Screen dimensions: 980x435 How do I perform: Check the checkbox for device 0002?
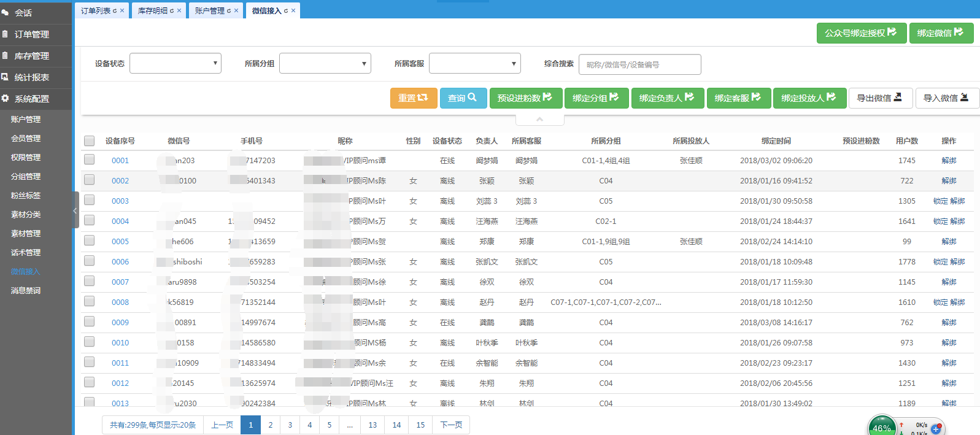(x=90, y=180)
